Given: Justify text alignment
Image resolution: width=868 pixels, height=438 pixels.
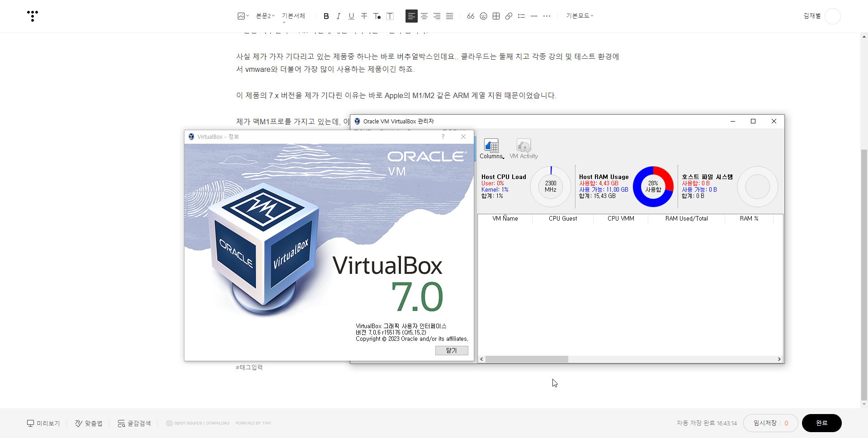Looking at the screenshot, I should click(449, 16).
